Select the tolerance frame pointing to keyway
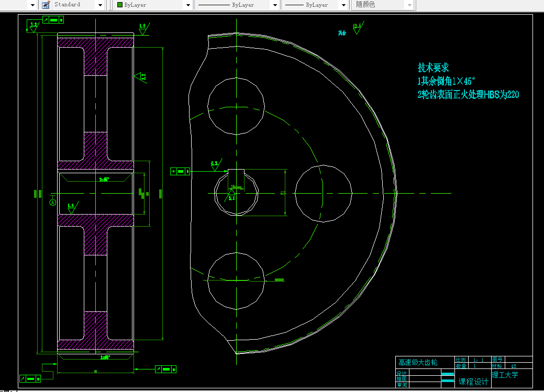This screenshot has width=544, height=392. (180, 171)
